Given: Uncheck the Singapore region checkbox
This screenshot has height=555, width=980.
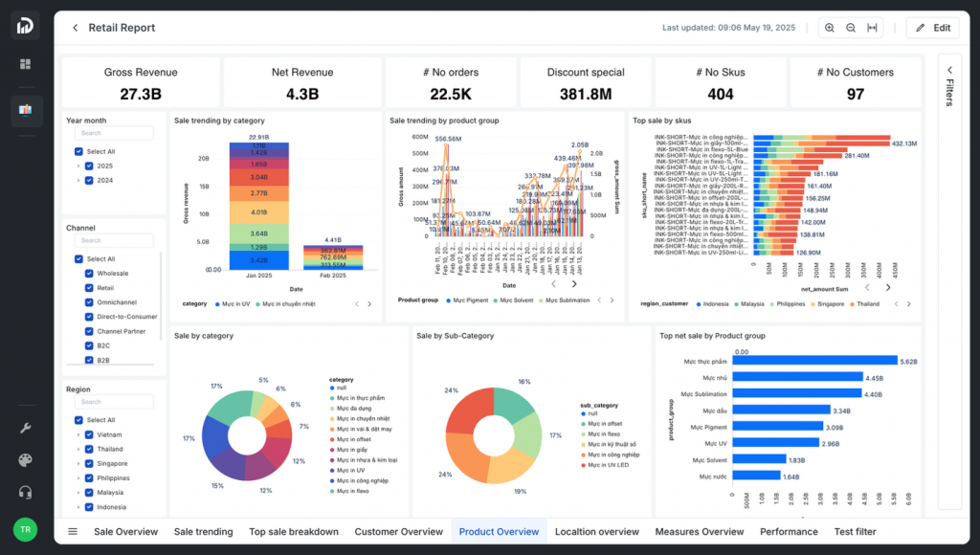Looking at the screenshot, I should (89, 463).
